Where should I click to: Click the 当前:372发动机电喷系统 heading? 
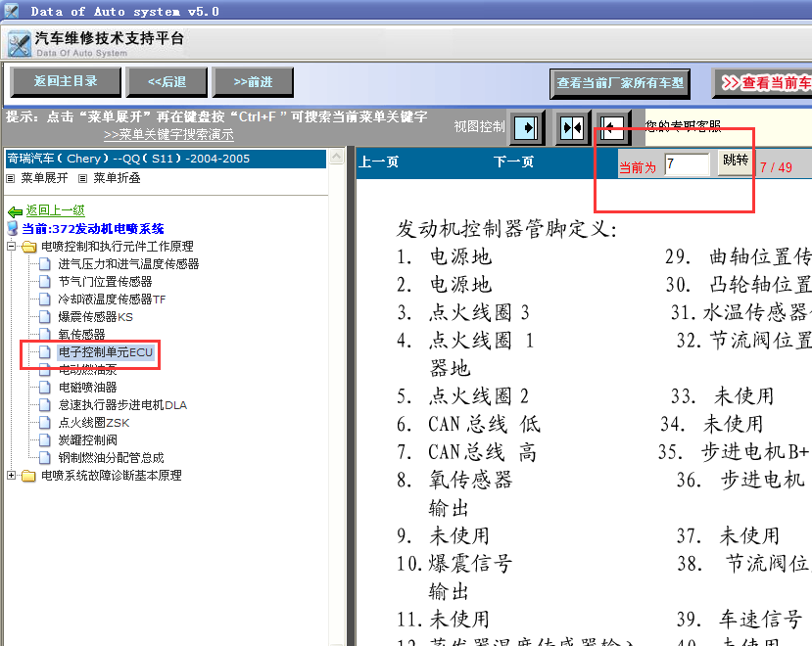tap(93, 228)
